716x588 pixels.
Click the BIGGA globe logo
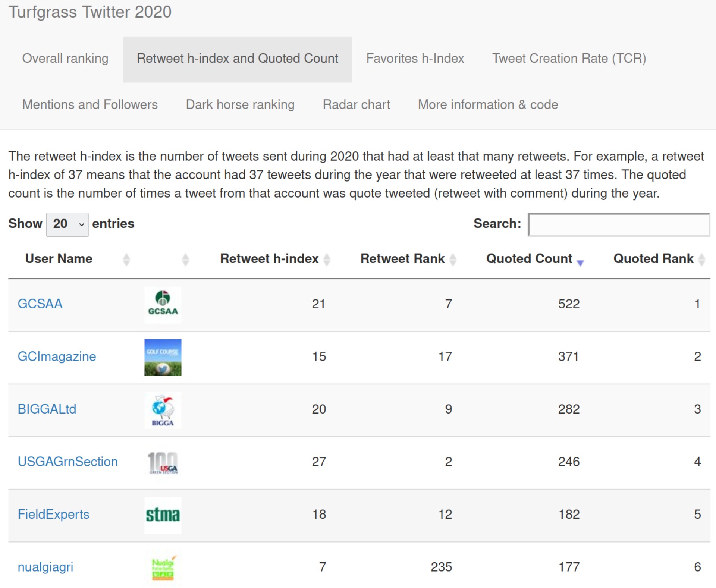click(163, 410)
